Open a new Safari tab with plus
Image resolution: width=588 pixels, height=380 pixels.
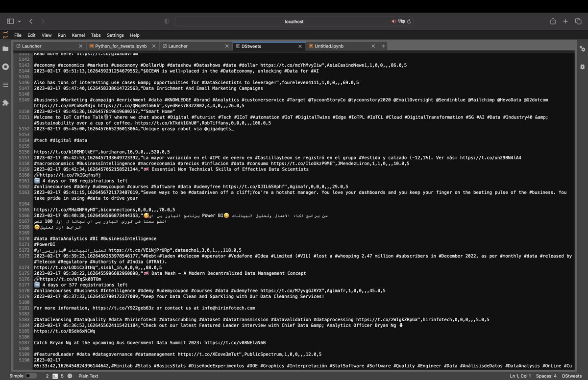coord(565,22)
